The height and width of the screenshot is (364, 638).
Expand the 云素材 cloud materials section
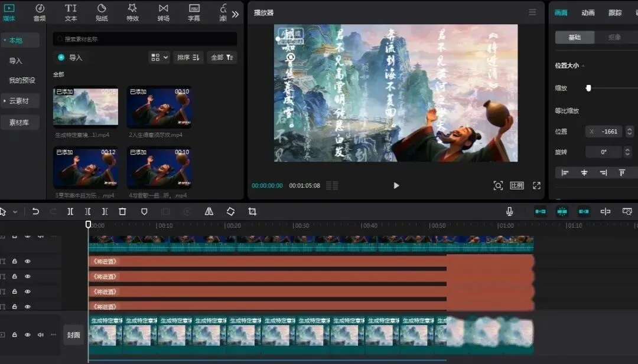tap(19, 101)
